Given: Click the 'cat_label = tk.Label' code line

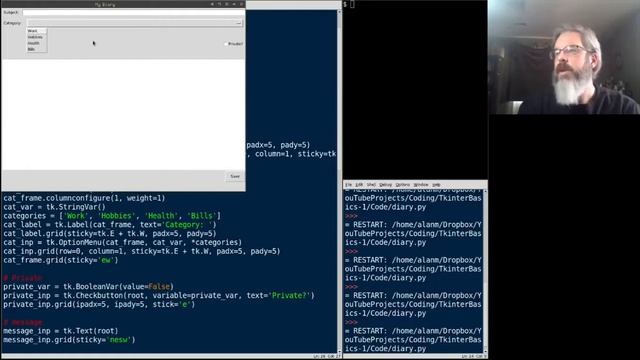Looking at the screenshot, I should (110, 225).
